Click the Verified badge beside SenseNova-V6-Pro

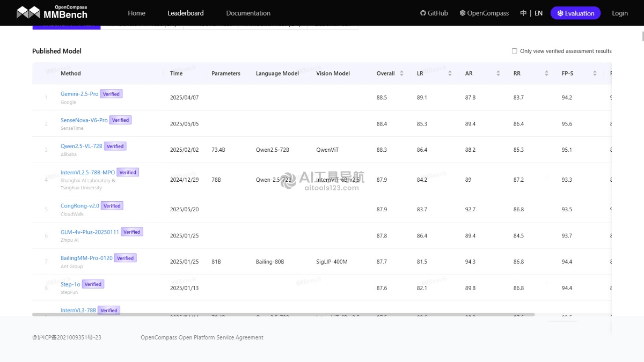pyautogui.click(x=120, y=120)
